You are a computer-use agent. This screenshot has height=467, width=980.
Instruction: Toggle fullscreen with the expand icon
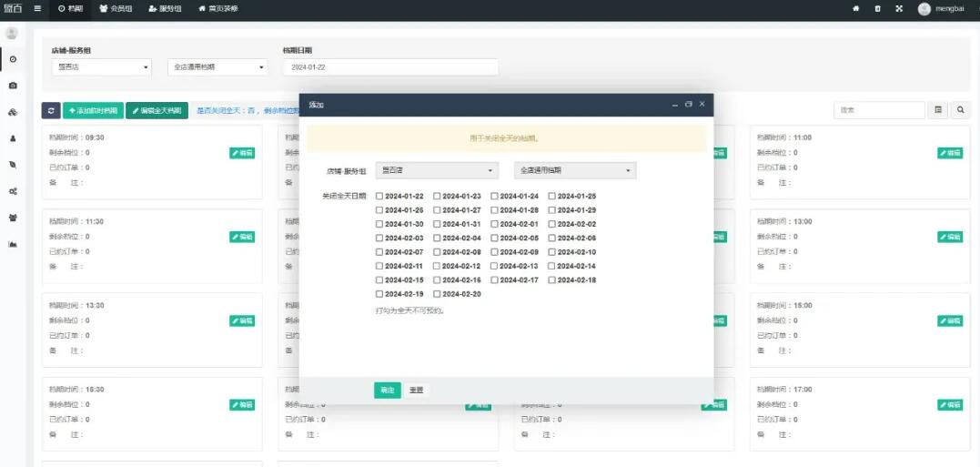pos(899,8)
